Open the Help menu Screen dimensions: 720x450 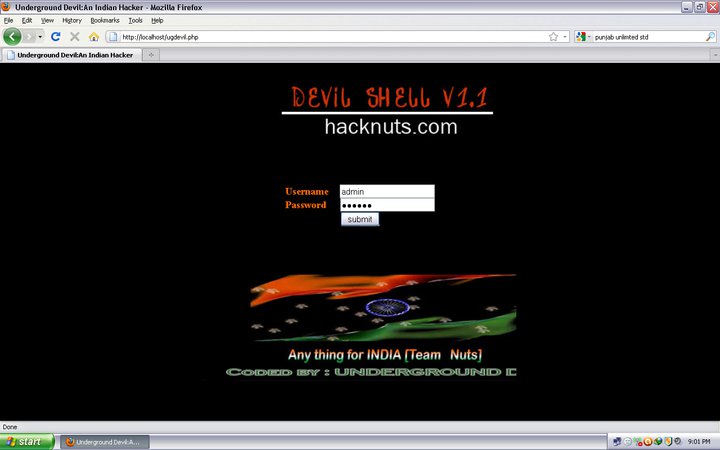(x=157, y=20)
